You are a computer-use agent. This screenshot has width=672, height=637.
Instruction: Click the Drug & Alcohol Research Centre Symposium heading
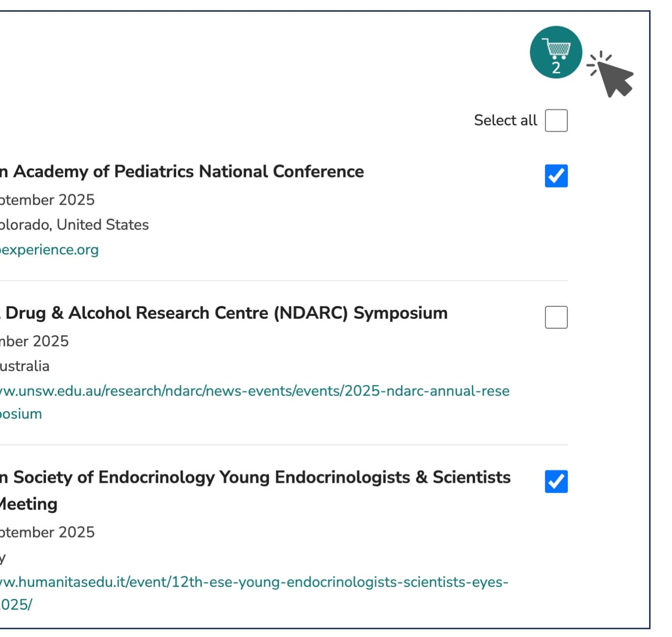click(224, 313)
